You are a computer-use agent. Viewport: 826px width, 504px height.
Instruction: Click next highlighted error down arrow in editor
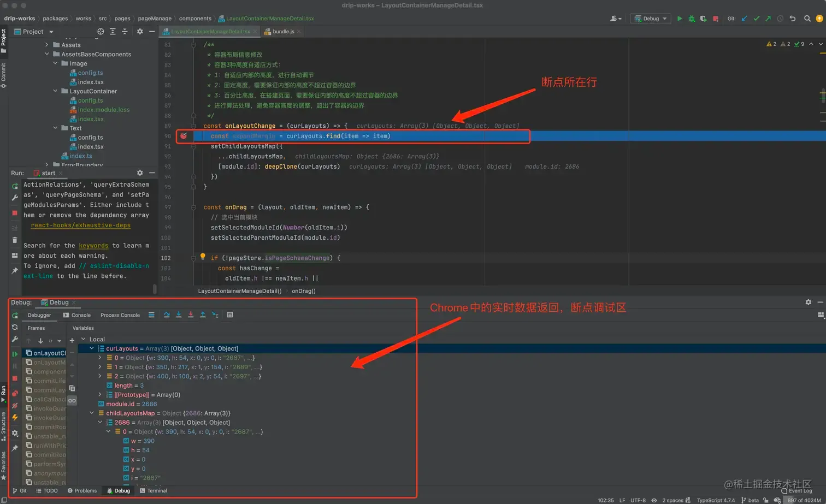tap(821, 44)
